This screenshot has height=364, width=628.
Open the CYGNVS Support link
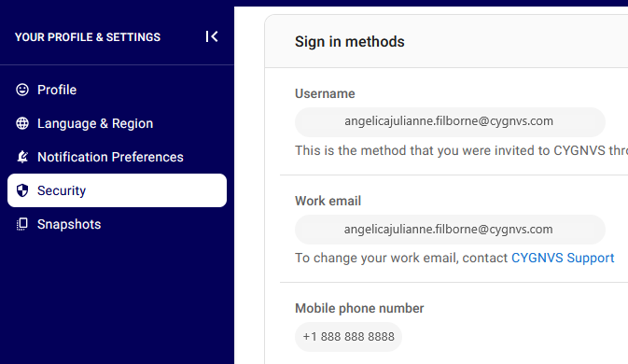563,258
